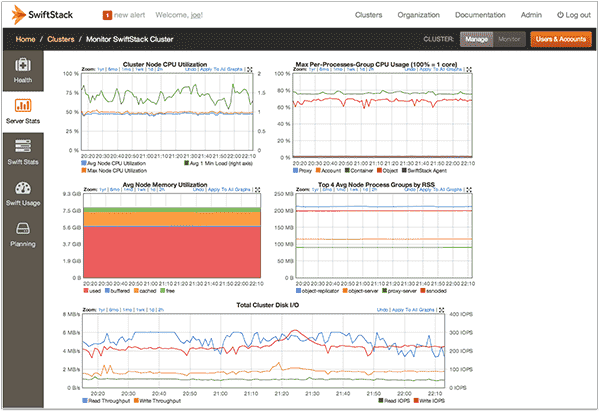Toggle the proxy-server legend entry
Screen dimensions: 600x412
pyautogui.click(x=399, y=291)
